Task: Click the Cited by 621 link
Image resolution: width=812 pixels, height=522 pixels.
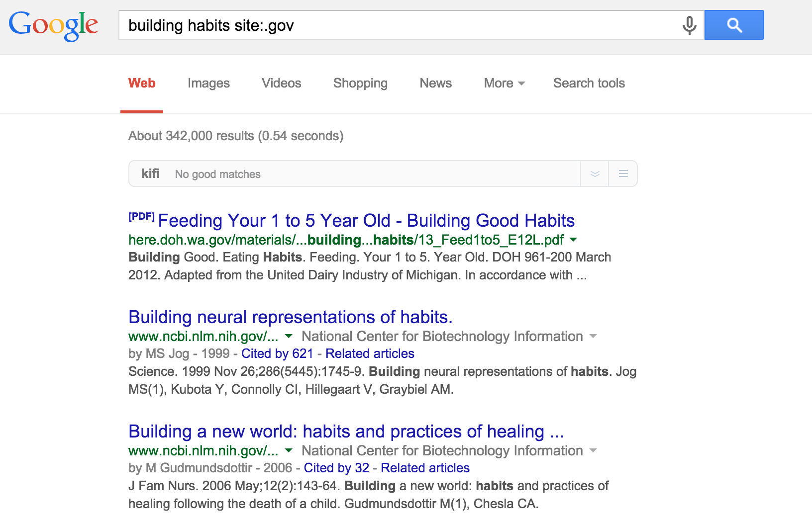Action: pyautogui.click(x=277, y=353)
